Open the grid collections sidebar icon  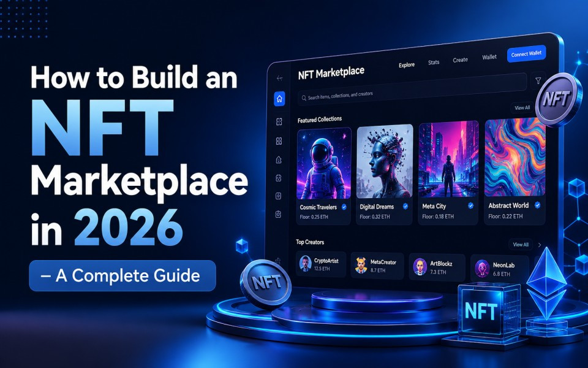[279, 141]
